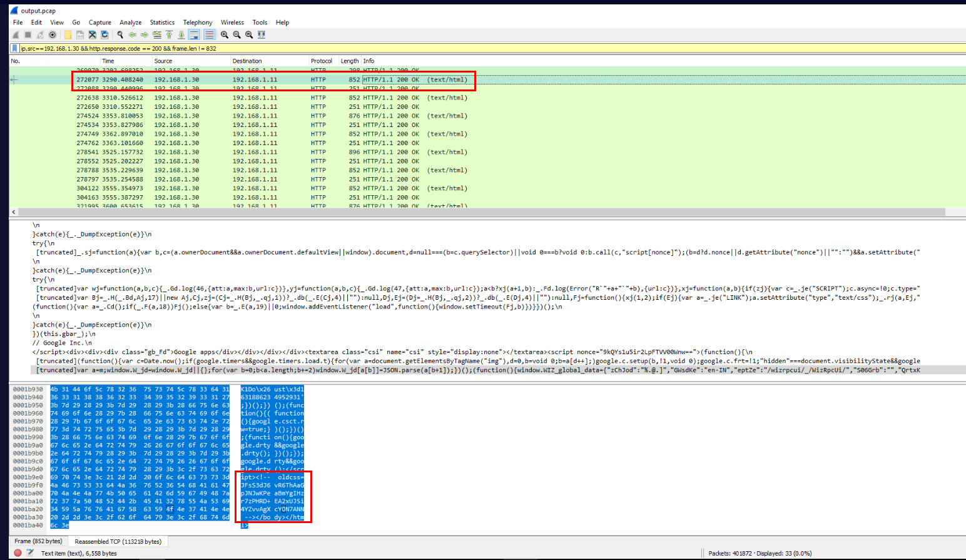Open capture file properties icon in status bar
966x560 pixels.
pyautogui.click(x=30, y=553)
